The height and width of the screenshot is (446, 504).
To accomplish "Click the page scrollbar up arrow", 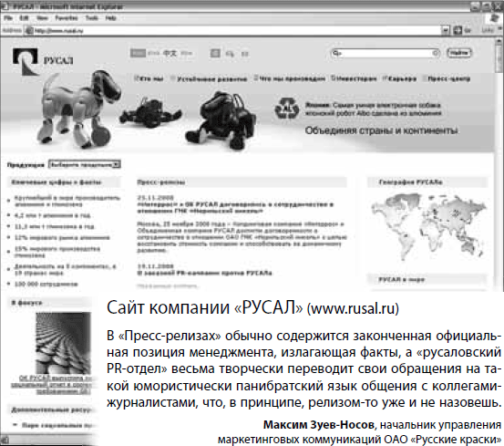I will pos(499,42).
